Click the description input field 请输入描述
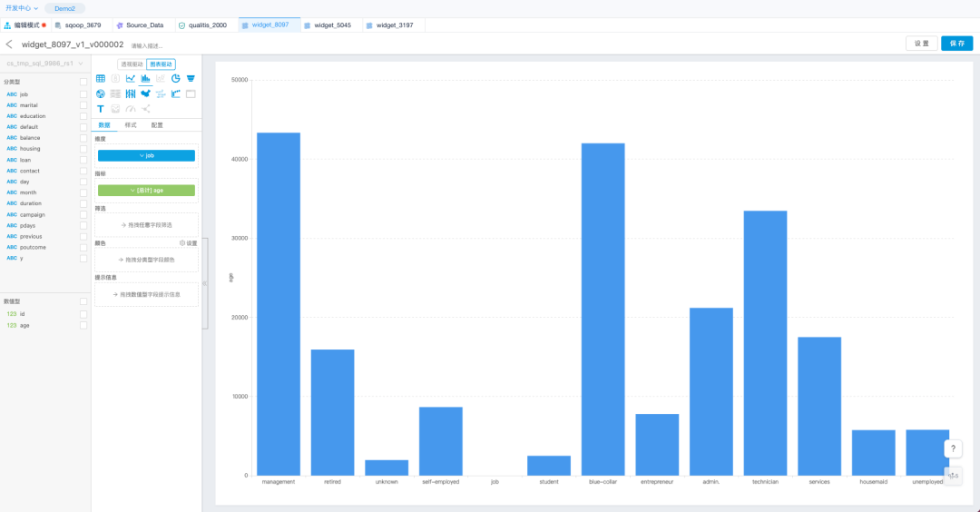Screen dimensions: 980x512 147,45
